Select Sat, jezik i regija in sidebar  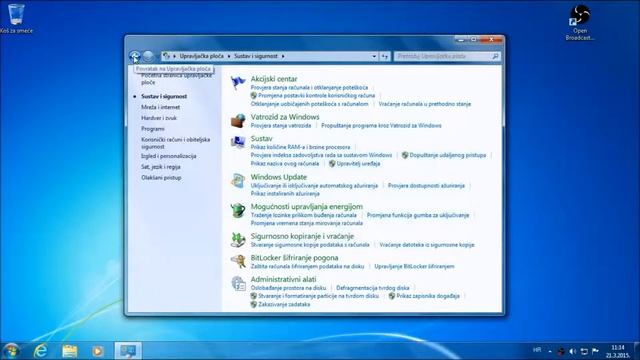[x=161, y=167]
